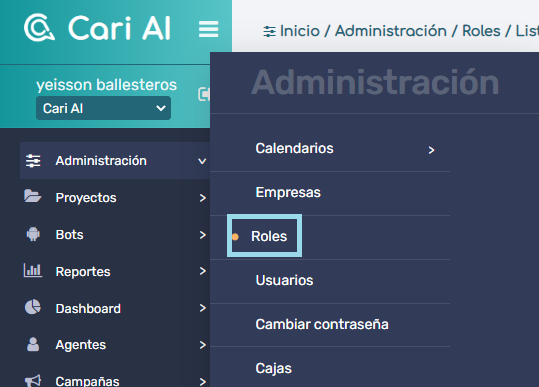The image size is (539, 387).
Task: Click the Cari AI logo icon
Action: tap(39, 27)
